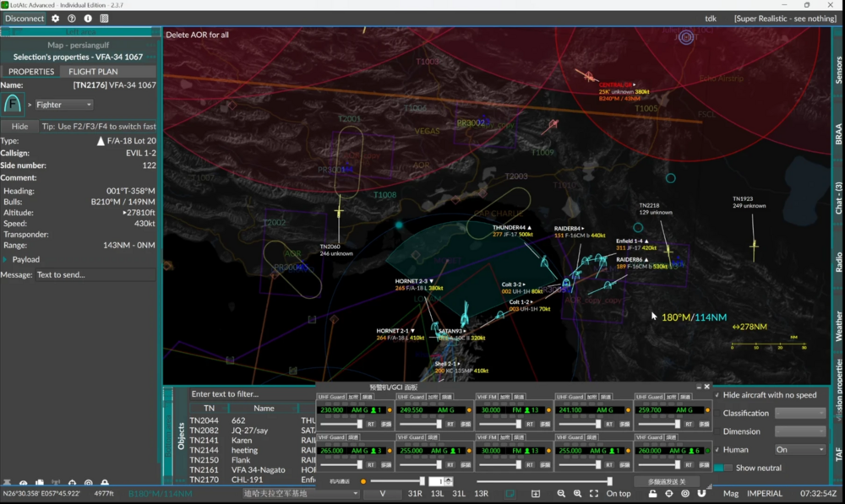Click the help question mark icon
845x504 pixels.
click(x=72, y=19)
